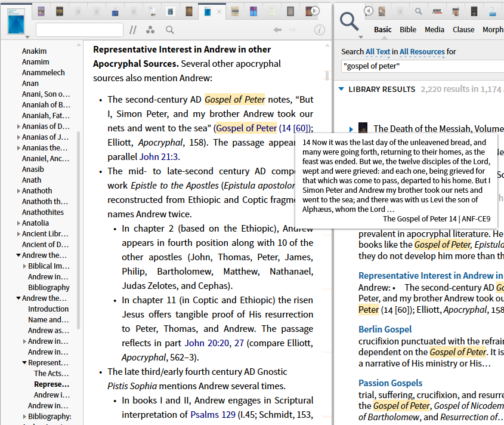Click The Death of the Messiah book cover icon
Screen dimensions: 504x425
coord(363,128)
